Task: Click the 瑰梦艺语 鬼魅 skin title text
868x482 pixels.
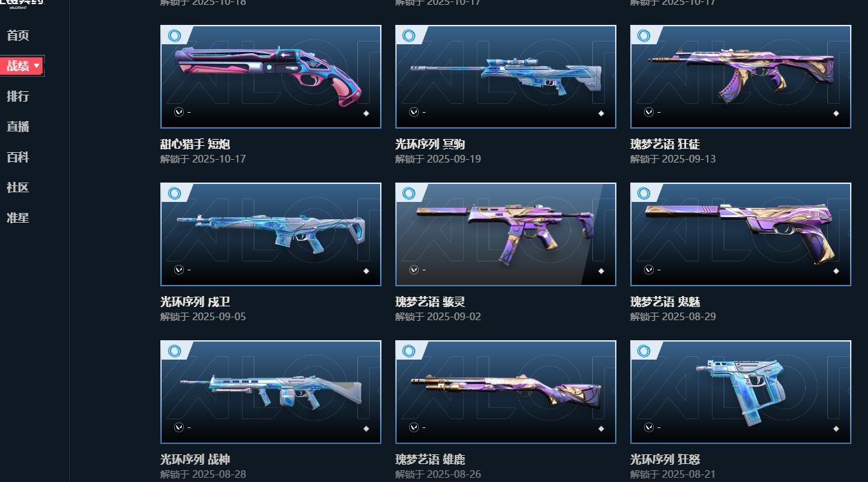Action: tap(665, 302)
